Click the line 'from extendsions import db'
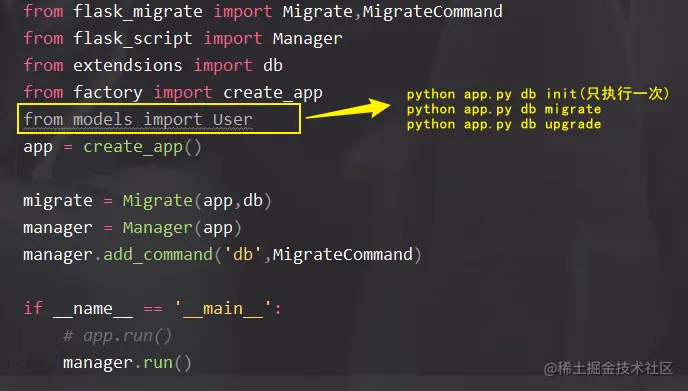The width and height of the screenshot is (688, 391). (x=153, y=65)
